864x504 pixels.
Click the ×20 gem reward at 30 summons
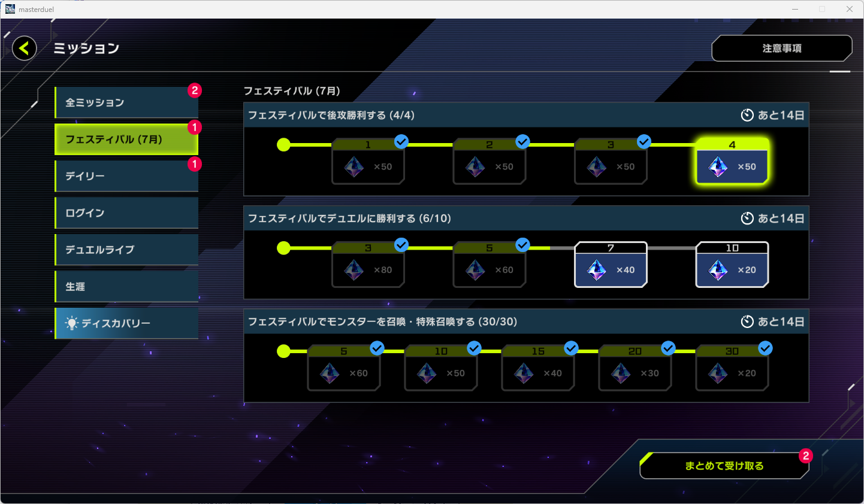(x=732, y=368)
